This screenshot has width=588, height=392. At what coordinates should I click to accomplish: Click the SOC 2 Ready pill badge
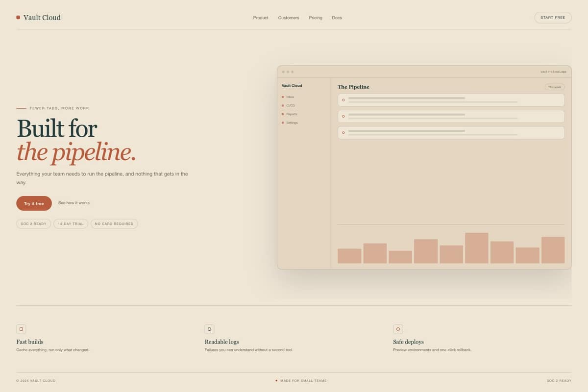click(33, 224)
